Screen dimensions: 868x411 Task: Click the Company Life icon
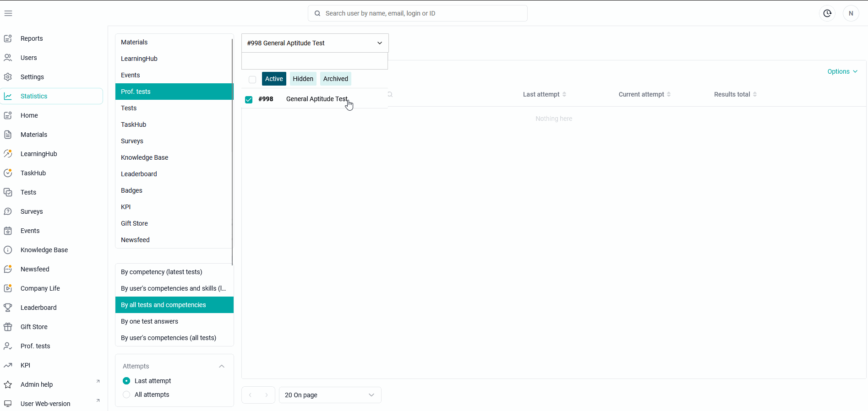[8, 288]
